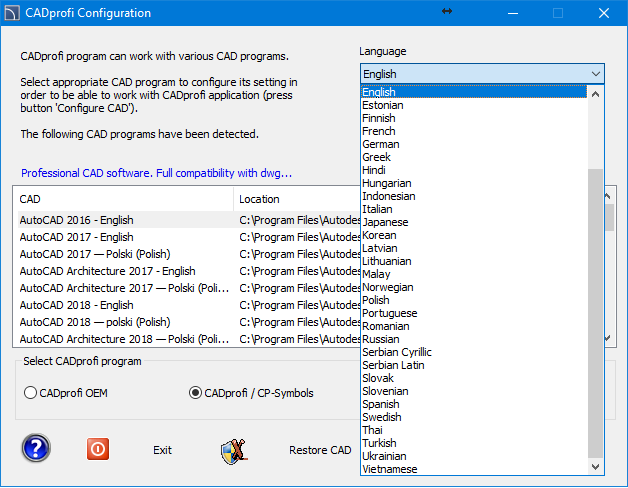Click the language list scrollbar thumb

(596, 313)
